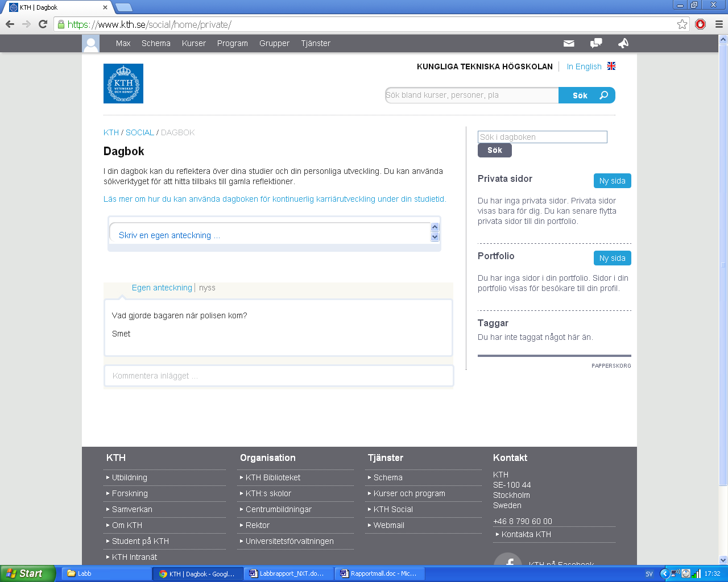Viewport: 728px width, 582px height.
Task: Open the Labb folder taskbar item
Action: 106,573
